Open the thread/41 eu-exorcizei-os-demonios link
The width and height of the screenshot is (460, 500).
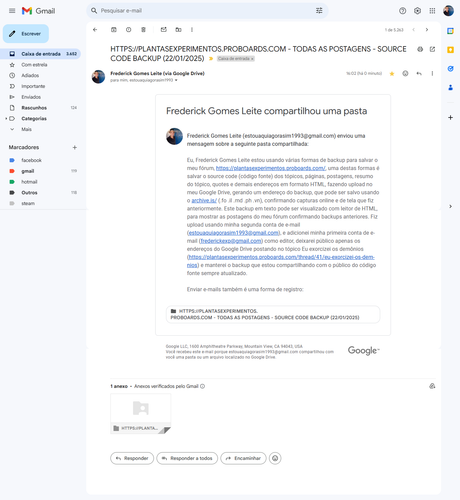pos(281,257)
